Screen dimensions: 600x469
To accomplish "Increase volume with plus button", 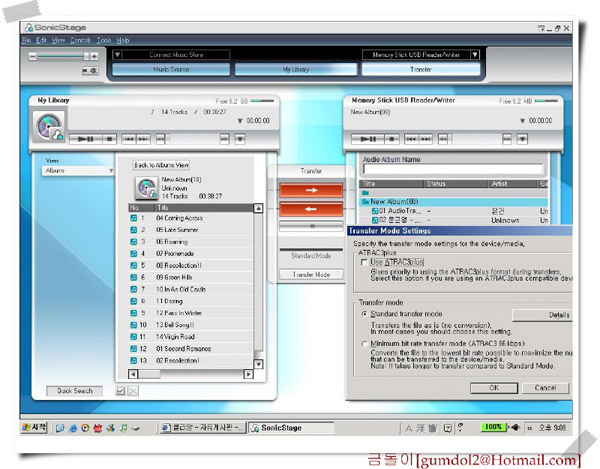I will coord(94,57).
